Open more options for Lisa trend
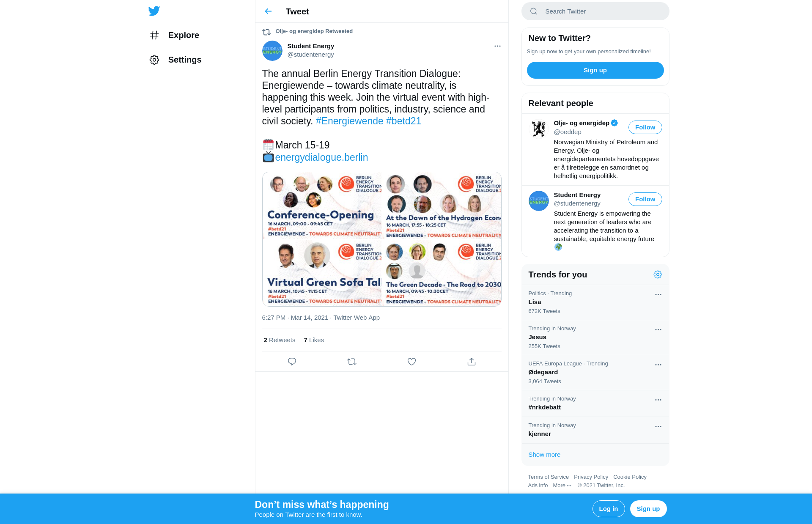This screenshot has height=524, width=812. [658, 294]
